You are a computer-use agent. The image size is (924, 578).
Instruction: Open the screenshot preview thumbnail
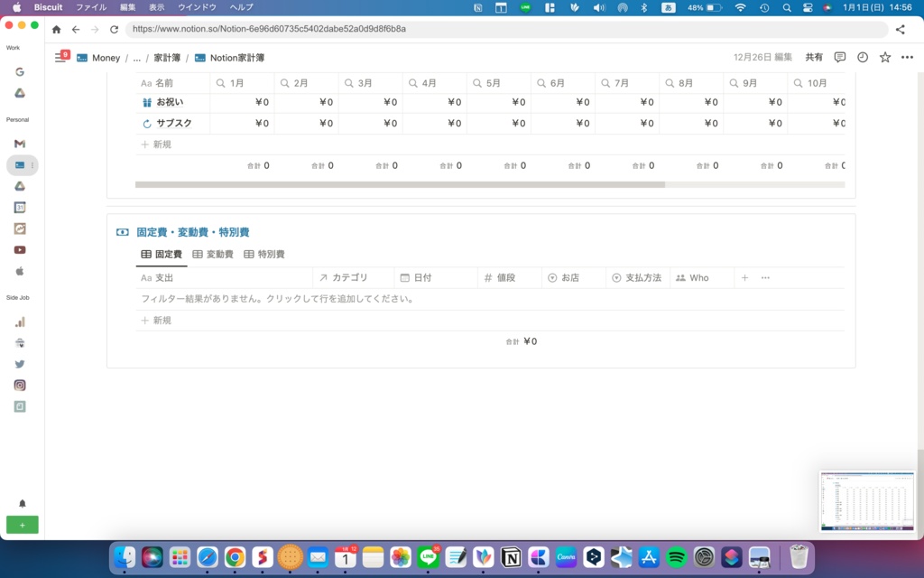pyautogui.click(x=867, y=500)
